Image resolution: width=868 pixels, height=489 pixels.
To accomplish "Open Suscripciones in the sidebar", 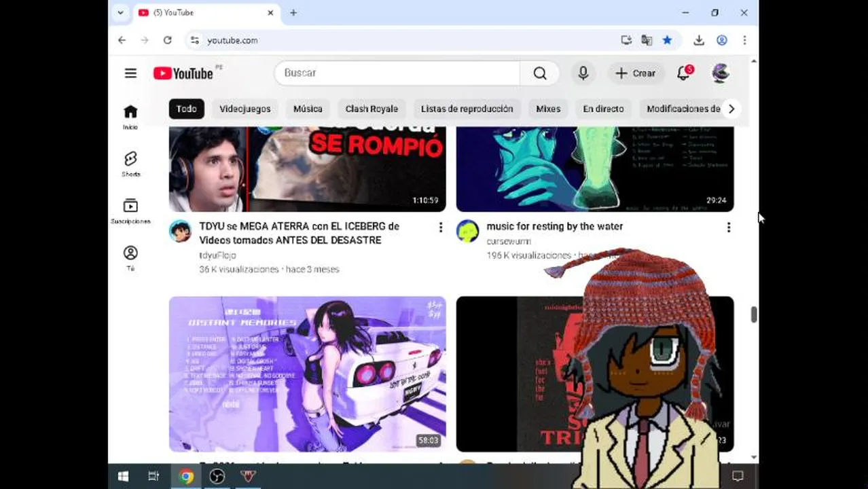I will coord(130,211).
